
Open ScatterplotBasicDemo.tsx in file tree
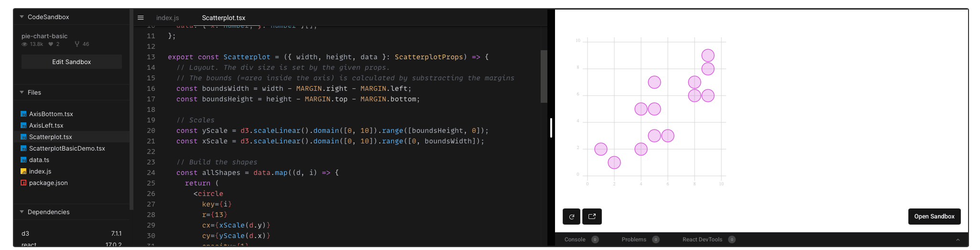67,148
